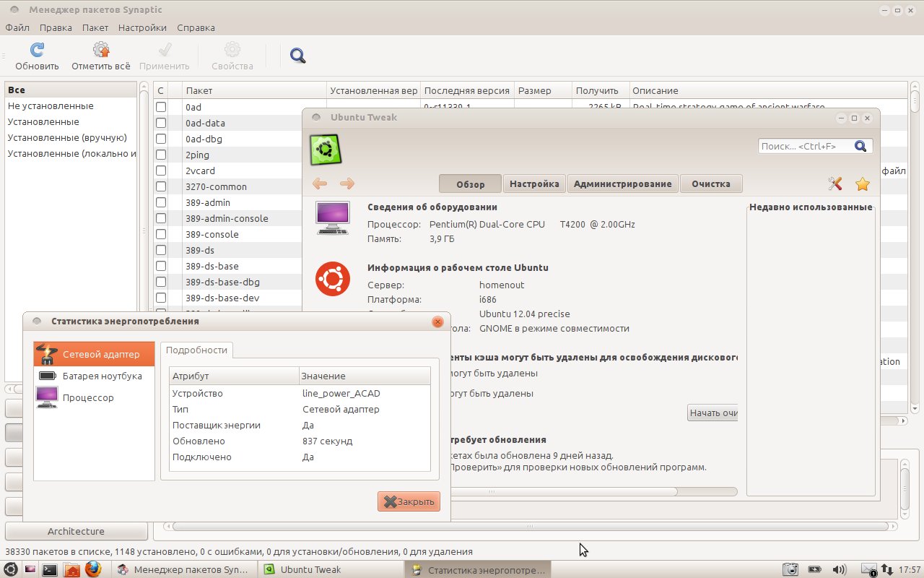Click the Свойства gear toolbar icon
Screen dimensions: 924x578
pos(232,50)
